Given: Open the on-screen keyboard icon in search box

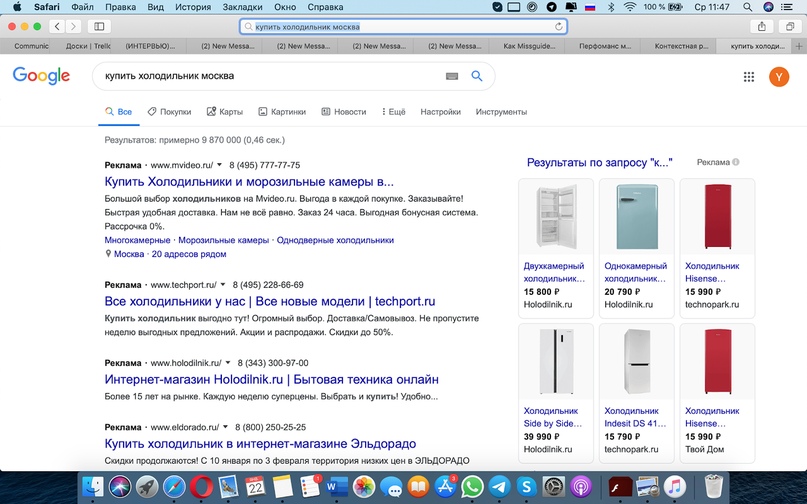Looking at the screenshot, I should point(452,76).
